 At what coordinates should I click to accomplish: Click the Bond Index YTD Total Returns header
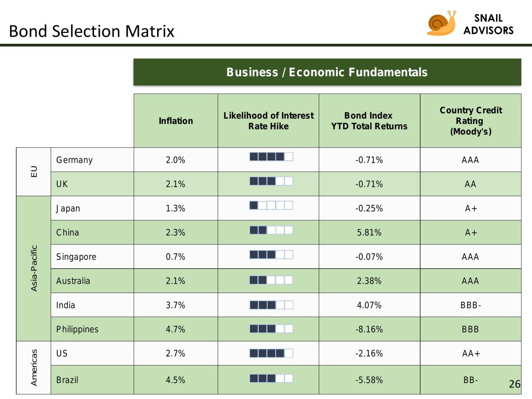pyautogui.click(x=369, y=121)
